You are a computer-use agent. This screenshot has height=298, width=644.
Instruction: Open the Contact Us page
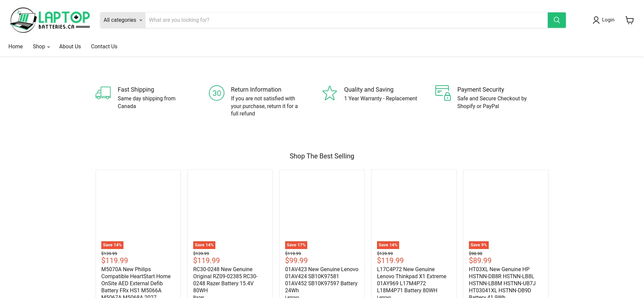104,47
